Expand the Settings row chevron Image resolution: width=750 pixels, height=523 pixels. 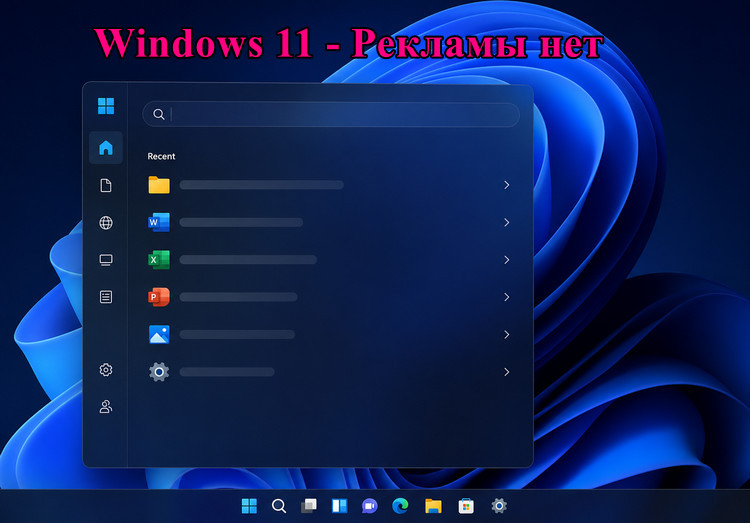tap(507, 372)
